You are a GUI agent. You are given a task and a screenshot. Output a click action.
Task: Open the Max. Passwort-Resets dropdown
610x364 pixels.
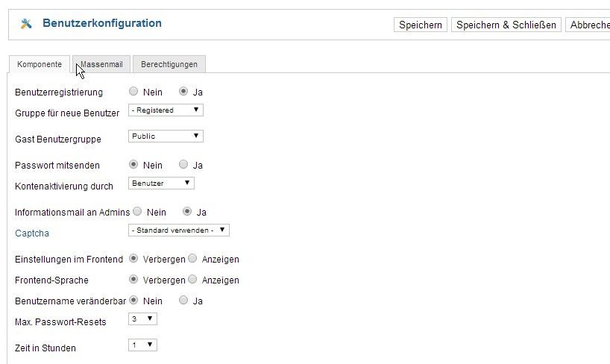click(142, 318)
